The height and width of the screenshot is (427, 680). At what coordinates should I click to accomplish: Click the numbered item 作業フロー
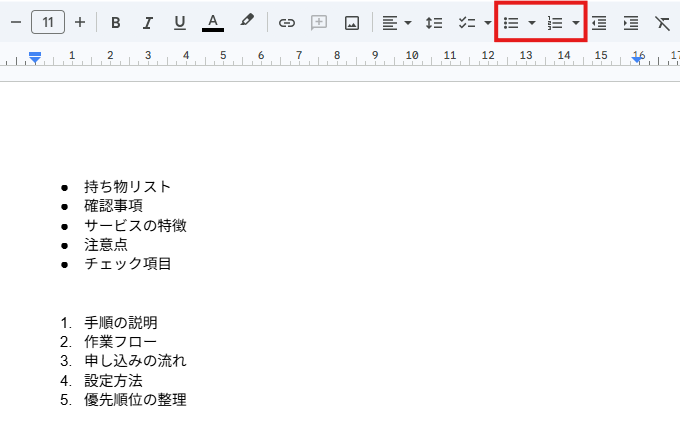[x=121, y=342]
